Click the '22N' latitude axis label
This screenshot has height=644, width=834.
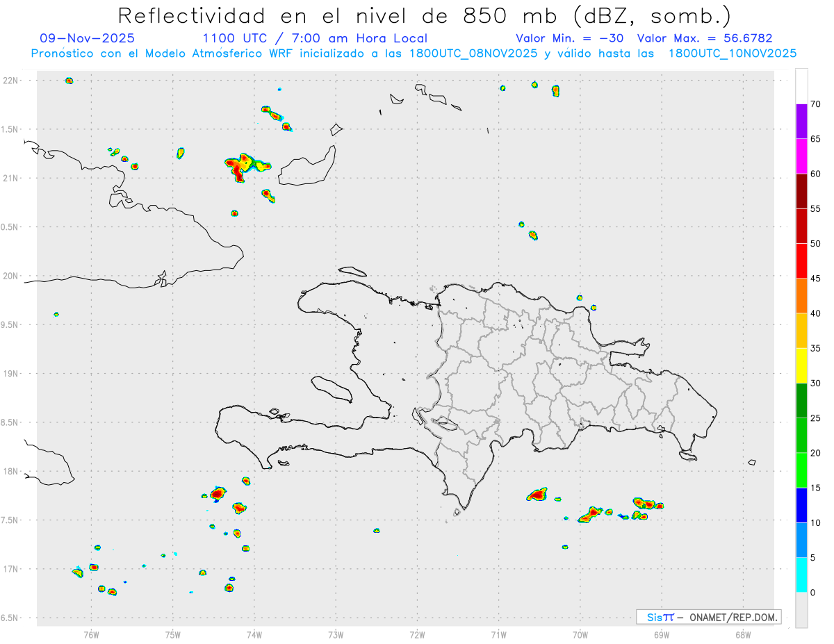click(x=11, y=81)
